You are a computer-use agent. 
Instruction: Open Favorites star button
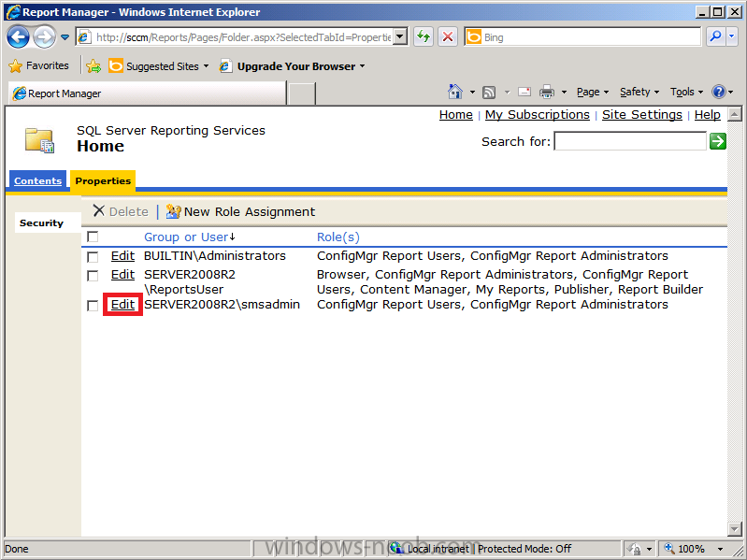pyautogui.click(x=39, y=65)
